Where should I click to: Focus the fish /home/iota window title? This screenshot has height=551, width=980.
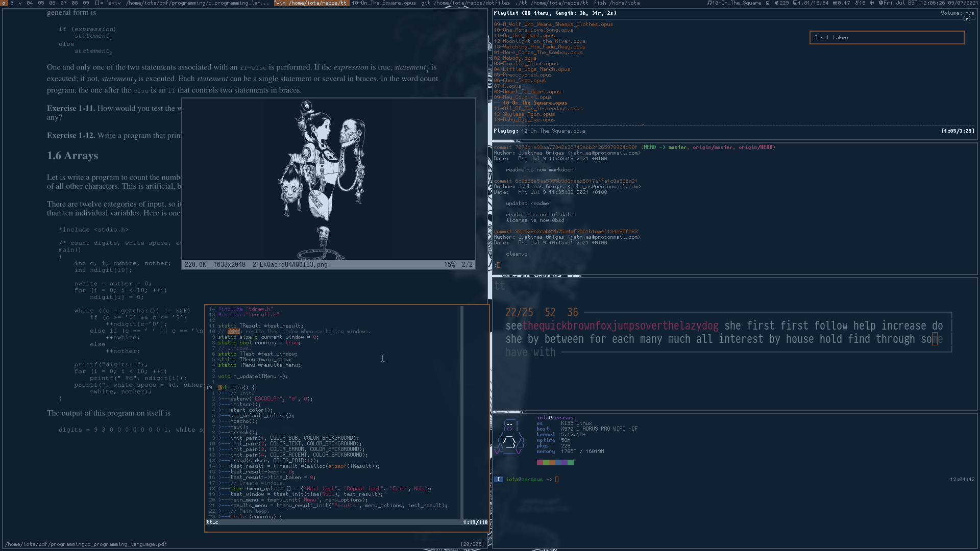[617, 3]
